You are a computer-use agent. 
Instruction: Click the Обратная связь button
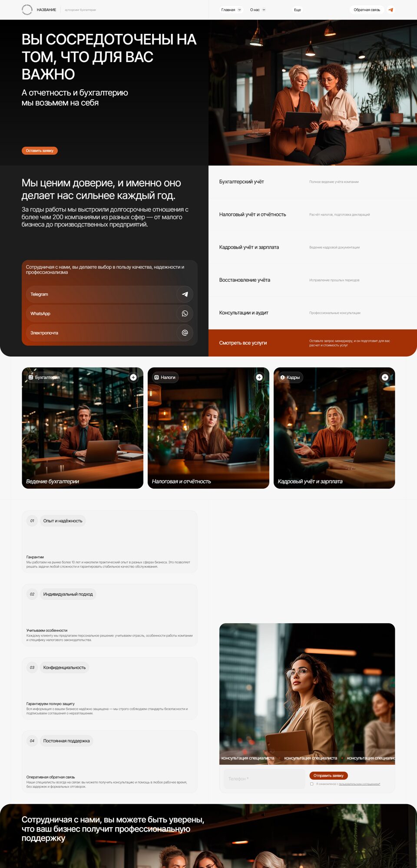point(367,10)
